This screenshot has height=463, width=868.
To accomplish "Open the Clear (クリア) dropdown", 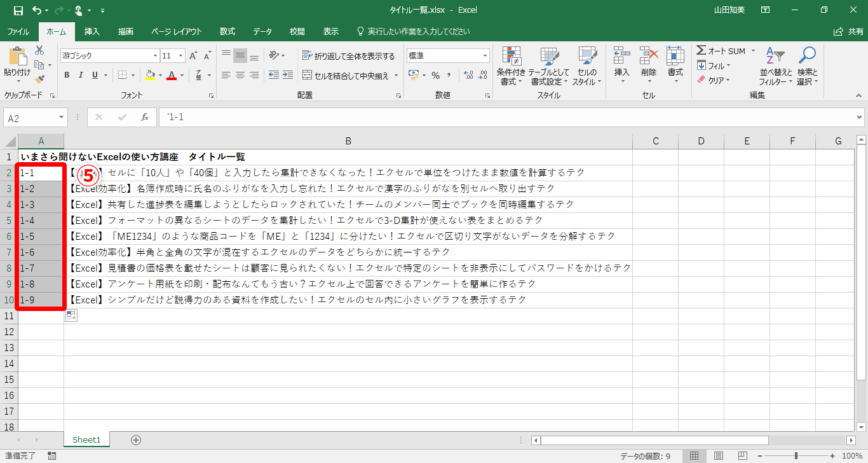I will click(x=714, y=80).
